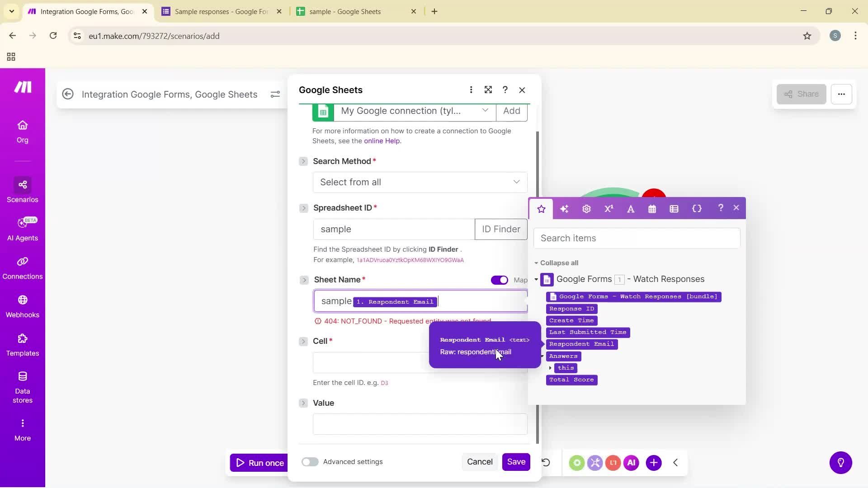Expand the Google Sheets module to fullscreen
868x488 pixels.
[488, 90]
